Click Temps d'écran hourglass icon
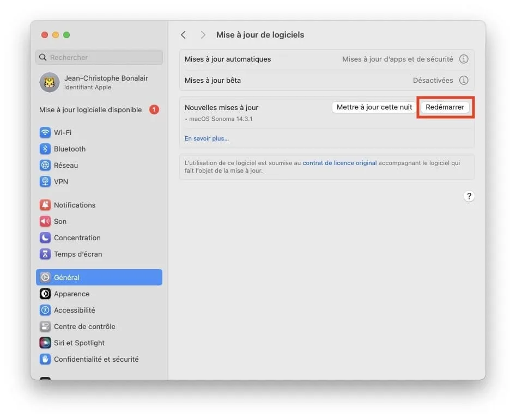Viewport: 516px width, 420px height. [x=45, y=254]
